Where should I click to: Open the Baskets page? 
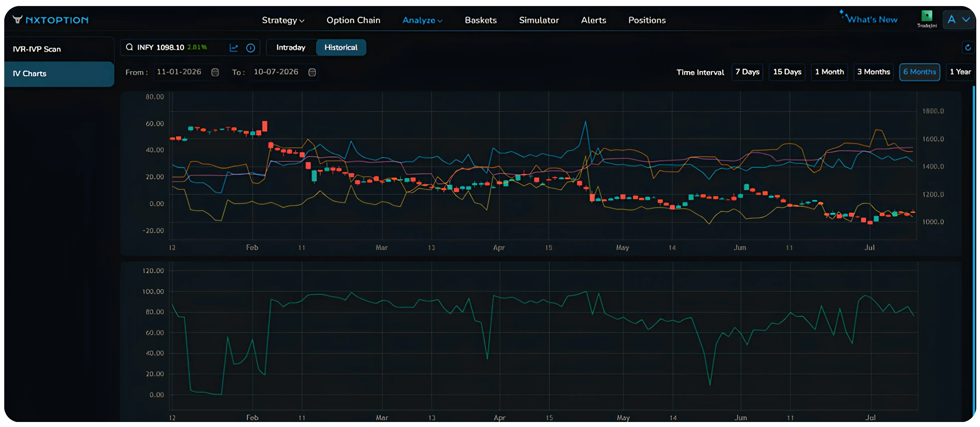coord(480,20)
